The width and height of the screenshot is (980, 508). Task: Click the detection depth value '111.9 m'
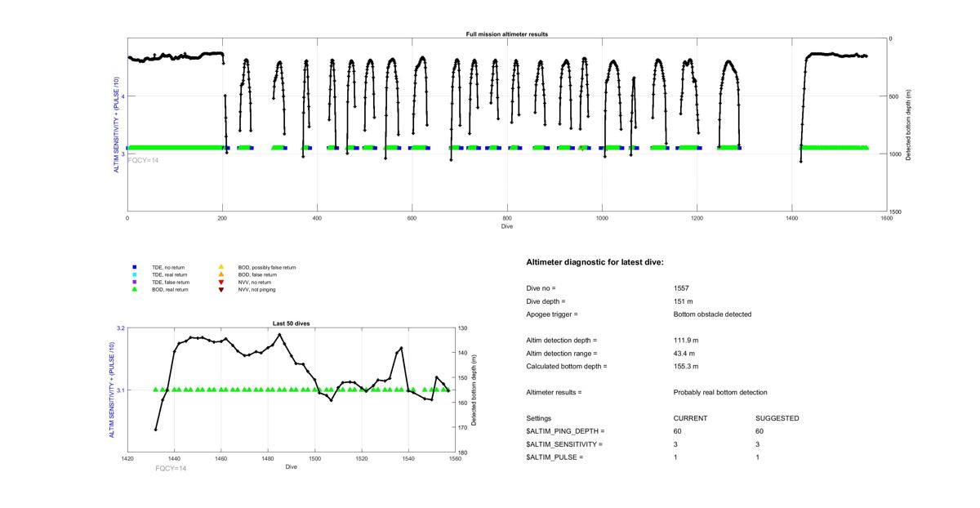tap(686, 341)
